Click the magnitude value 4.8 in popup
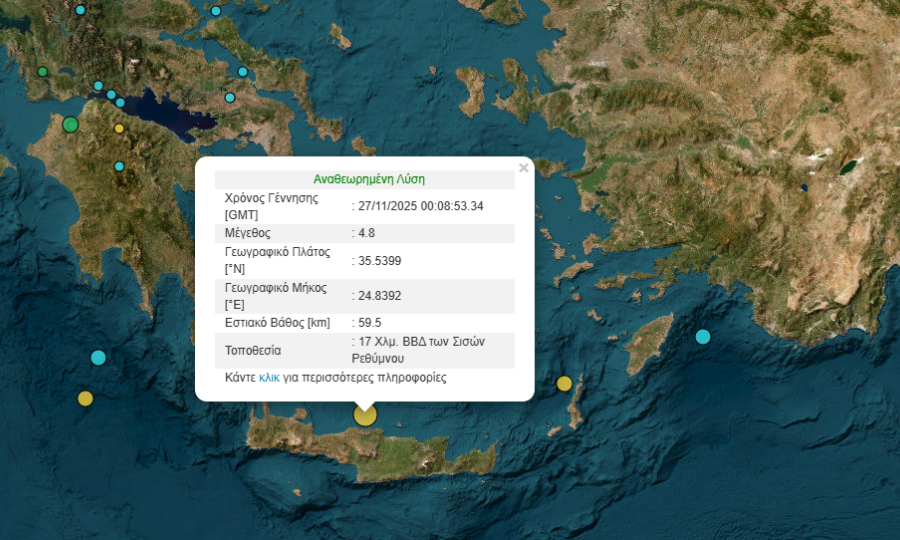900x540 pixels. (x=366, y=233)
